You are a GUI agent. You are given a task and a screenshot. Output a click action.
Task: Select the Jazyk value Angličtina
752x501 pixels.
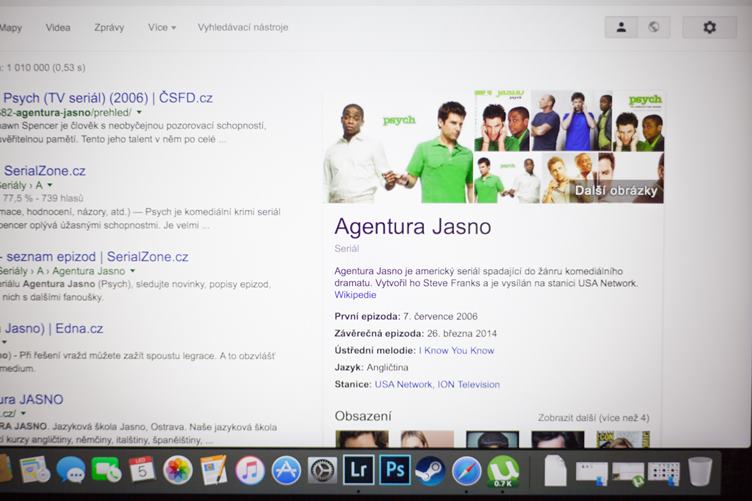click(388, 368)
